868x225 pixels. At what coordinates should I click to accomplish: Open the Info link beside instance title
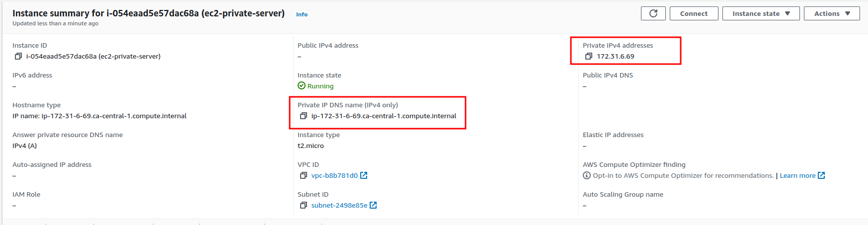302,14
